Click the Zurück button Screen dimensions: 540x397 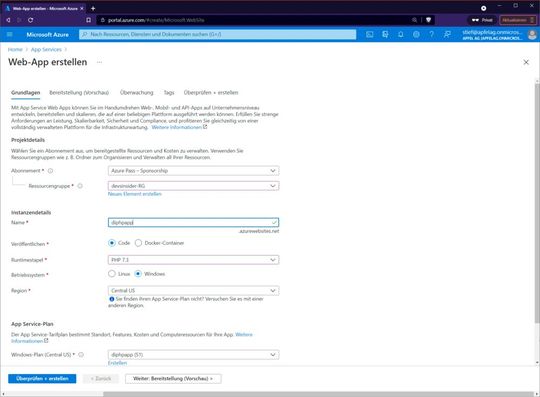coord(101,379)
